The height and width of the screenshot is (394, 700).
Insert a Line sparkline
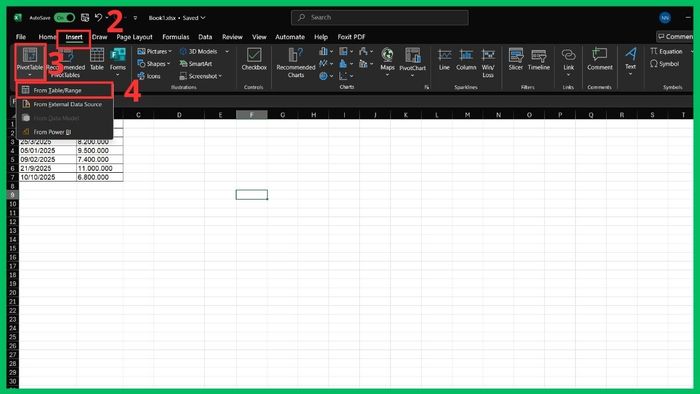click(x=444, y=59)
